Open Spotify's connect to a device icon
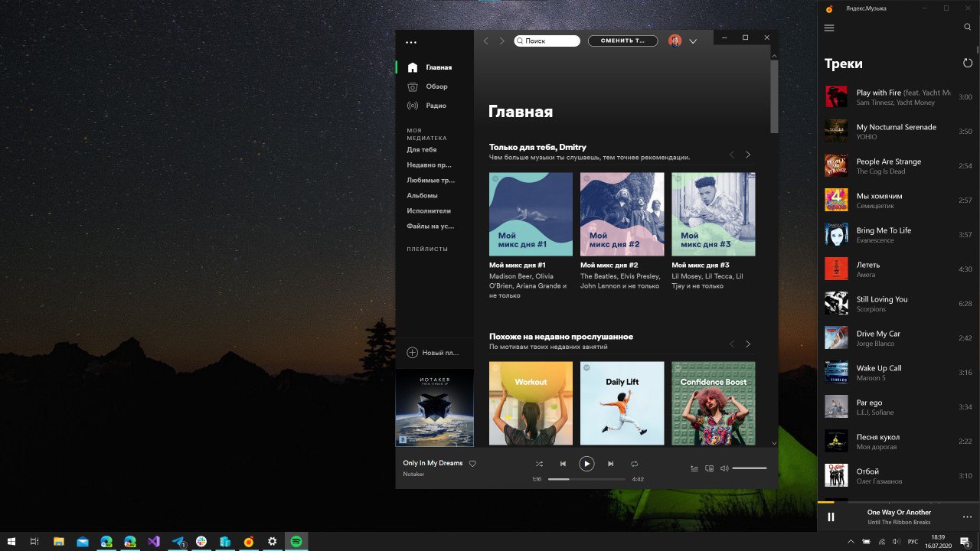The height and width of the screenshot is (551, 980). pyautogui.click(x=710, y=468)
